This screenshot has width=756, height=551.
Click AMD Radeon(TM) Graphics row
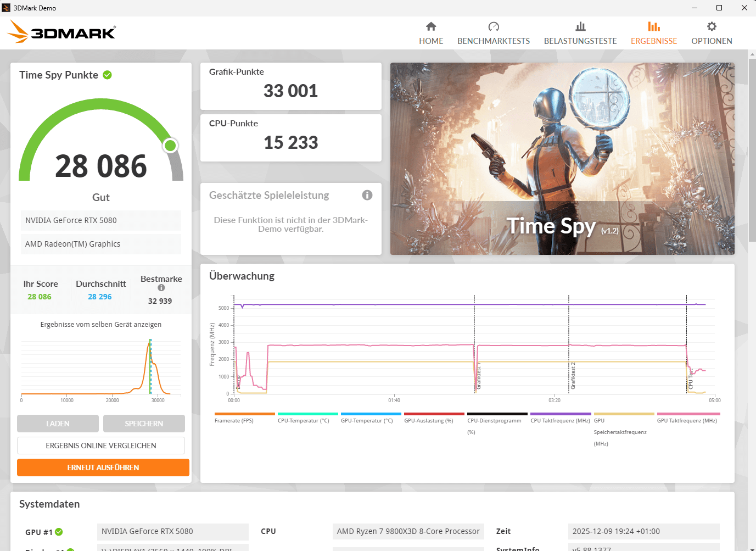tap(101, 244)
